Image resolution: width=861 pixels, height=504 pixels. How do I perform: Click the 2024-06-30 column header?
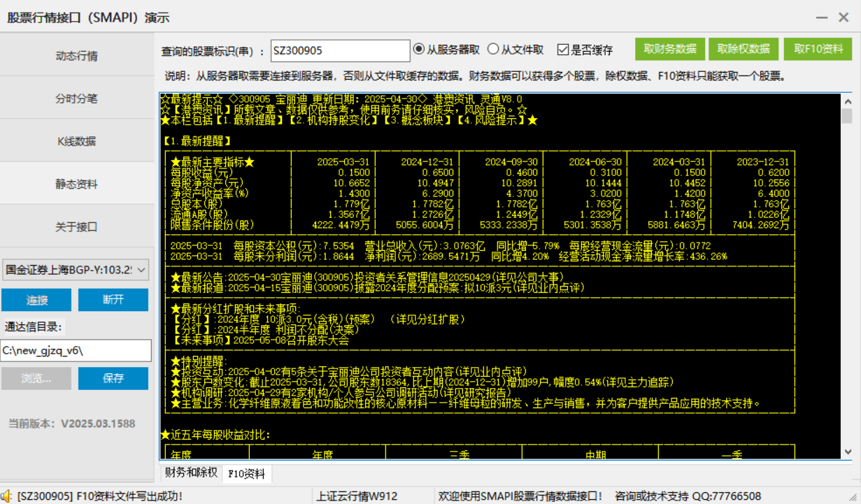pyautogui.click(x=595, y=161)
